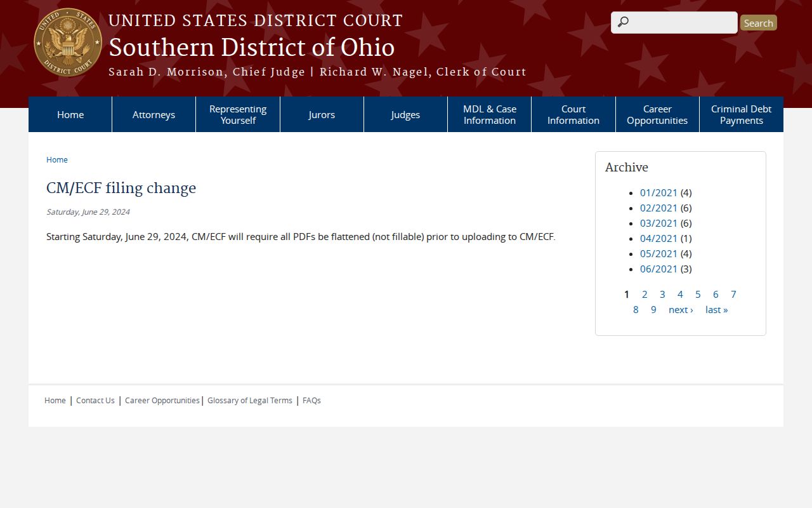Go to archive page 8
812x508 pixels.
[x=636, y=309]
